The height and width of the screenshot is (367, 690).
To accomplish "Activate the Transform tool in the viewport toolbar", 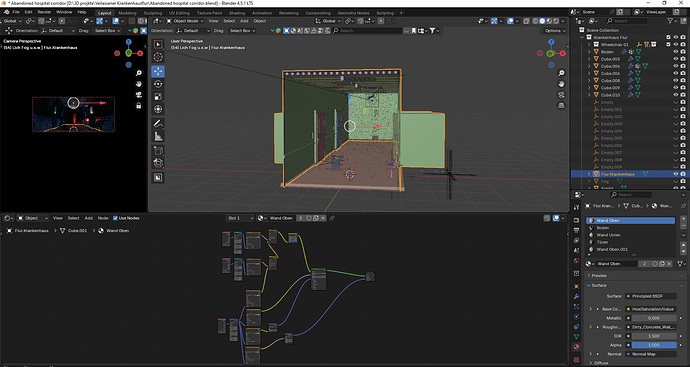I will [x=158, y=110].
